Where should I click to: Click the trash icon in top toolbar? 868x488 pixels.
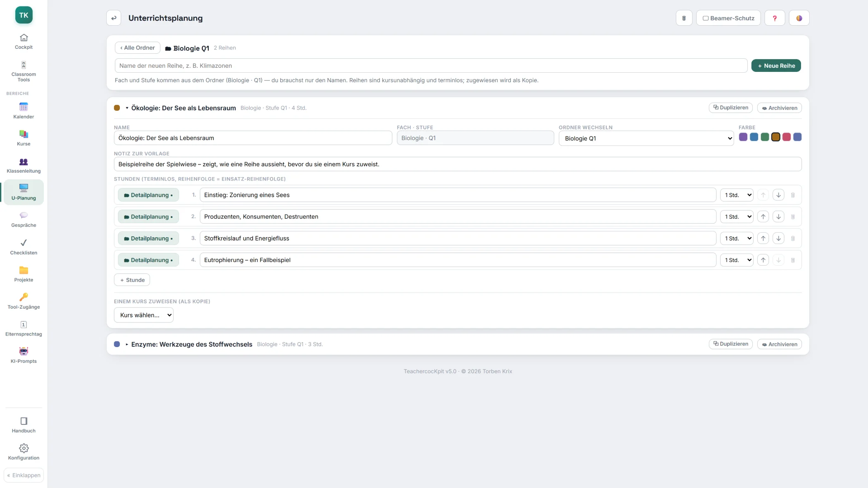click(684, 18)
